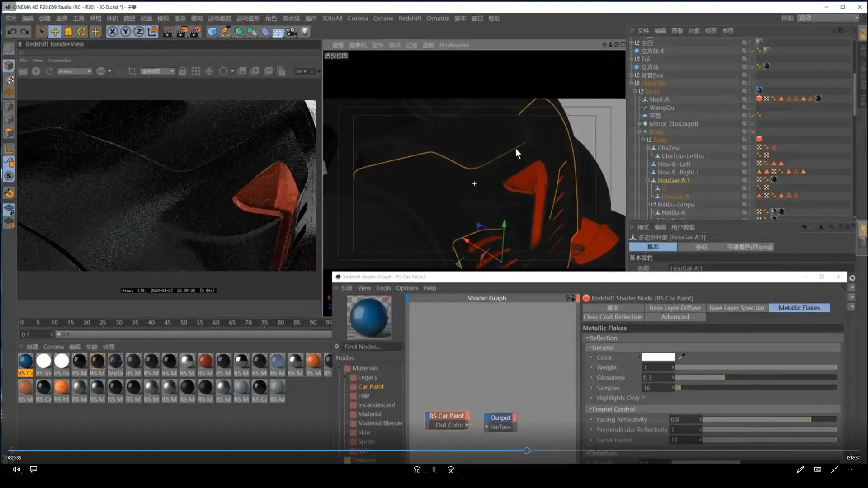Viewport: 868px width, 488px height.
Task: Enable Highlights Only checkbox
Action: pos(643,398)
